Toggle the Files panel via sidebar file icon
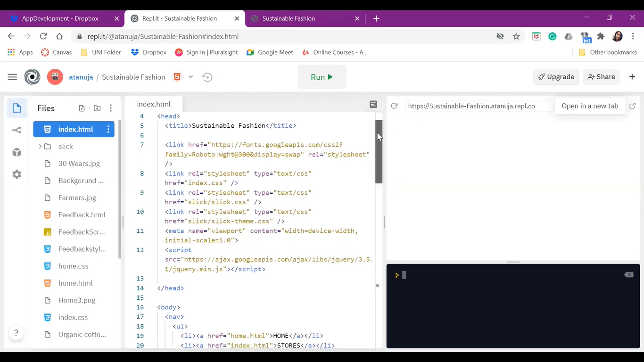 click(x=17, y=108)
